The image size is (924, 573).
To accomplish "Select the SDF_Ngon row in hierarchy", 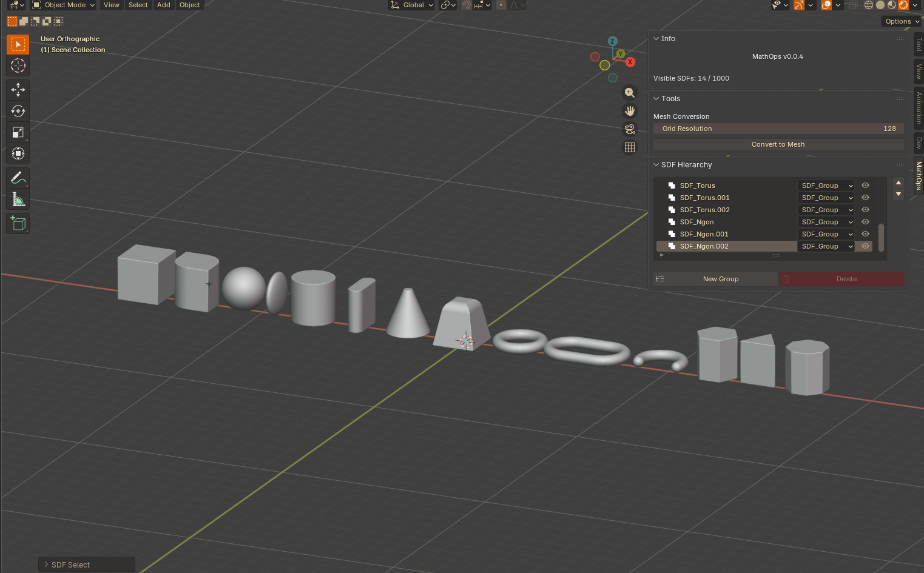I will click(x=726, y=222).
